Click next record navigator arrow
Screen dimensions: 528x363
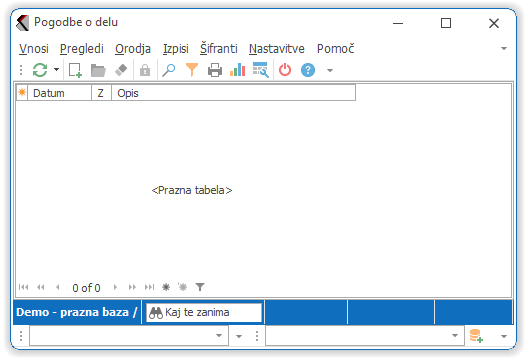[x=115, y=287]
